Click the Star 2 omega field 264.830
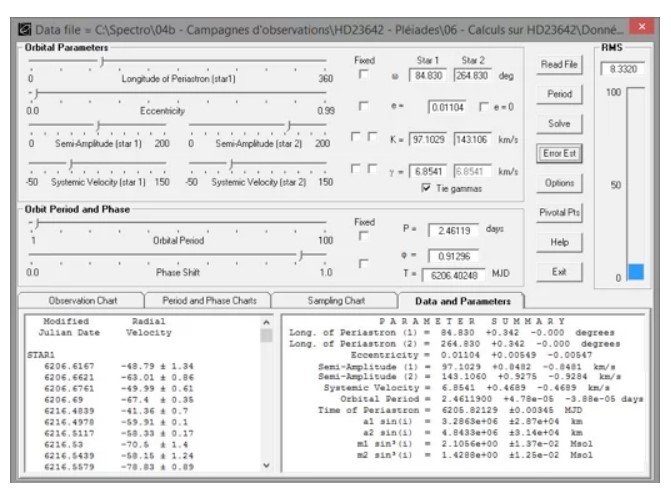The image size is (671, 503). pyautogui.click(x=472, y=75)
